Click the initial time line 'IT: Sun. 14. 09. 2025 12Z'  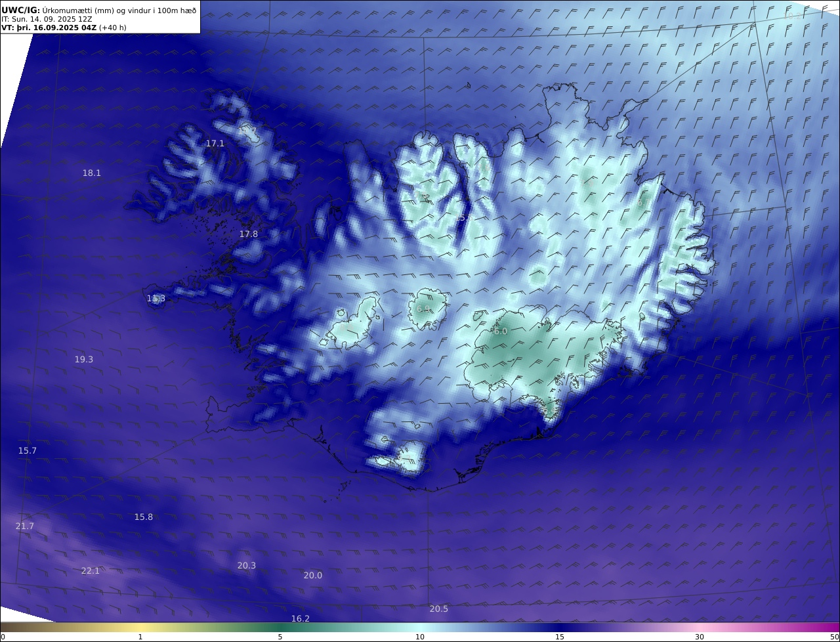(47, 19)
